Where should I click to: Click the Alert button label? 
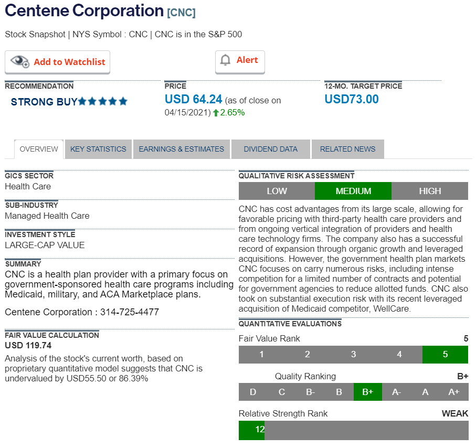coord(247,60)
